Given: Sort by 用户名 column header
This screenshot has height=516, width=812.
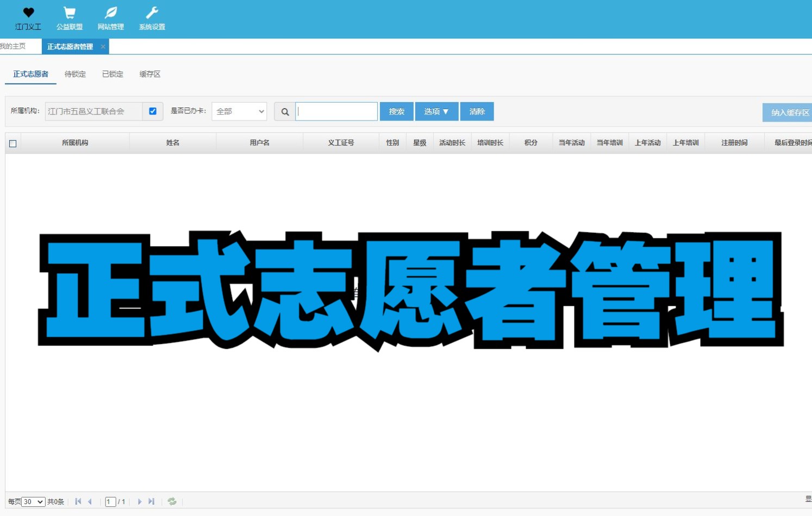Looking at the screenshot, I should [x=260, y=143].
